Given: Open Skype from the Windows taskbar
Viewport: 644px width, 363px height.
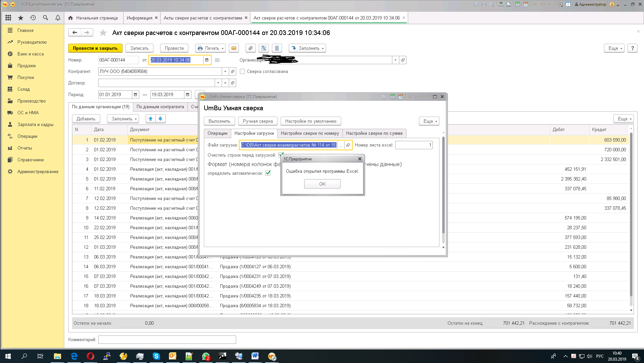Looking at the screenshot, I should coord(156,356).
